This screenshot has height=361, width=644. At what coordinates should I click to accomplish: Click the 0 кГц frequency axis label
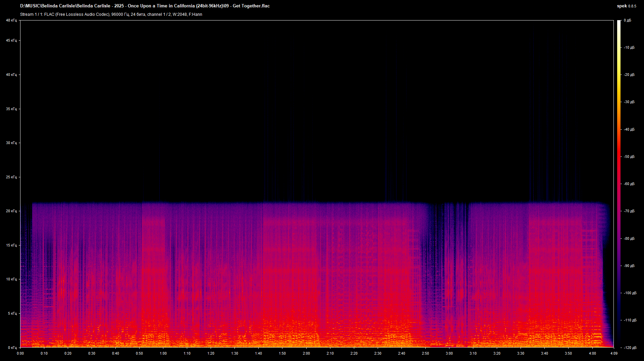coord(12,348)
